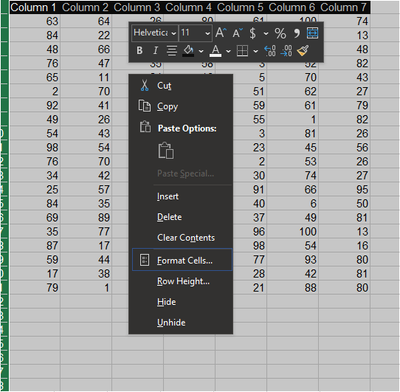The height and width of the screenshot is (392, 400).
Task: Toggle Bold in the mini toolbar
Action: point(140,51)
